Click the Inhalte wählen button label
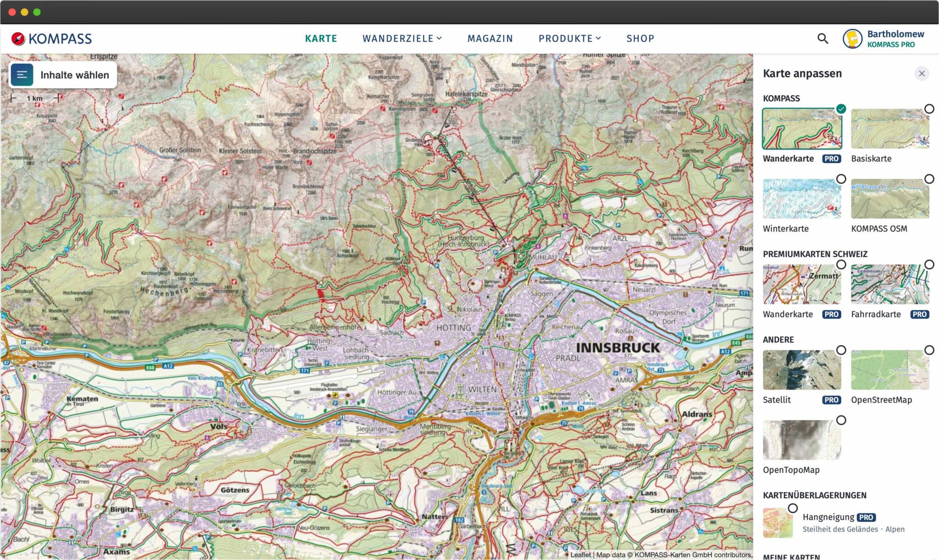 (75, 75)
